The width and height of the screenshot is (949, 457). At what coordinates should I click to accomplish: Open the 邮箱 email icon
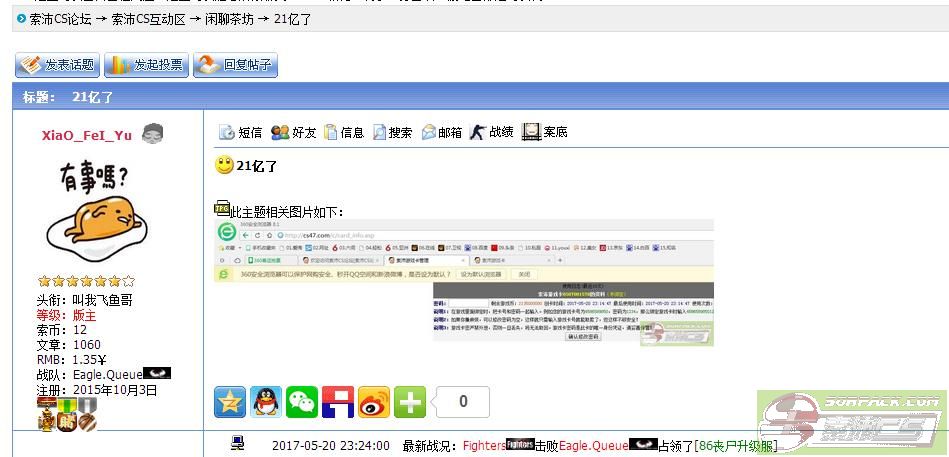coord(441,132)
